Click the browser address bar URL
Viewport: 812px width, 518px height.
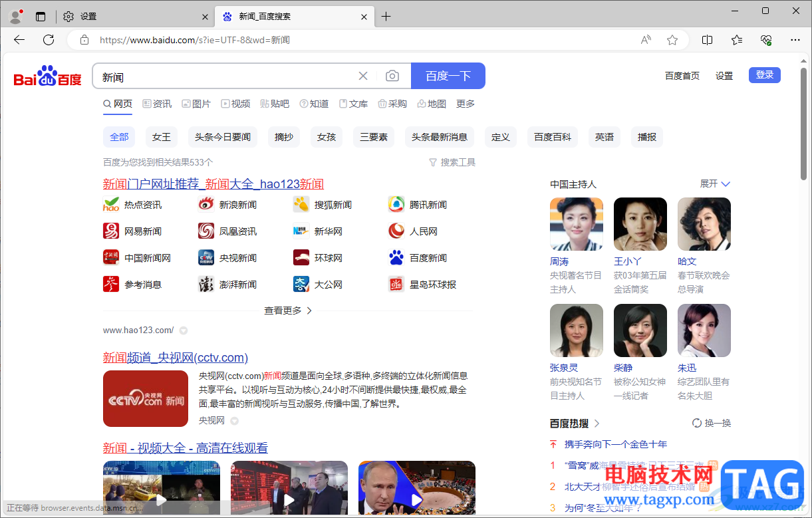pyautogui.click(x=195, y=40)
